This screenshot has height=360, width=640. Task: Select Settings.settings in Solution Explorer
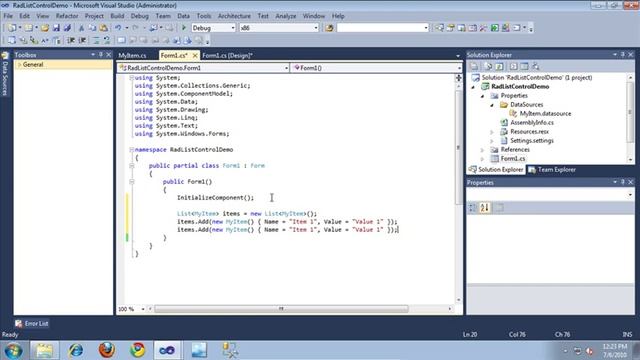[532, 140]
